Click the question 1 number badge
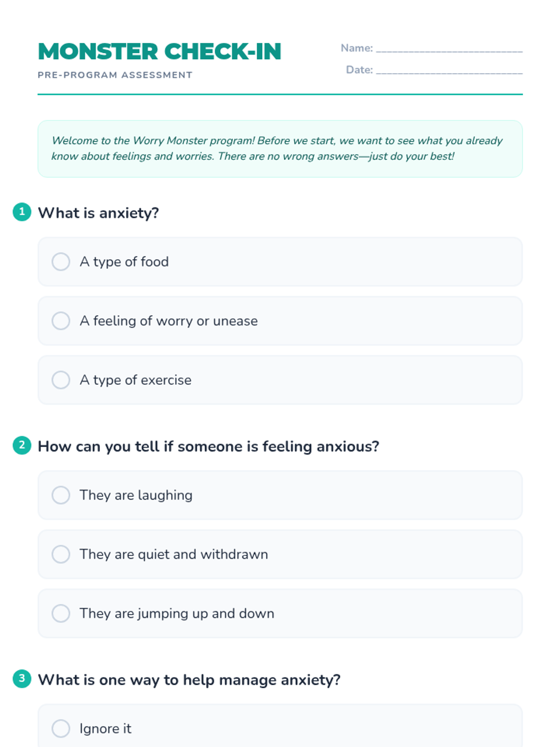The image size is (560, 747). click(x=22, y=212)
